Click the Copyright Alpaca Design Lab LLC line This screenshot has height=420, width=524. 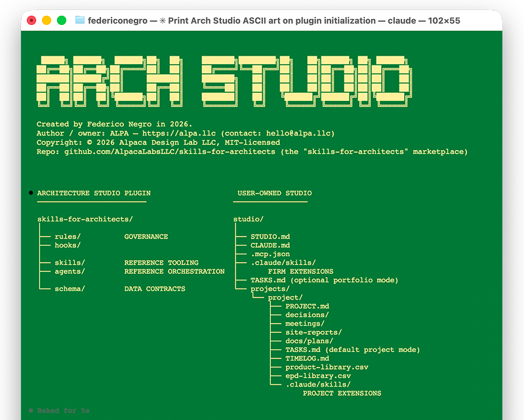158,143
